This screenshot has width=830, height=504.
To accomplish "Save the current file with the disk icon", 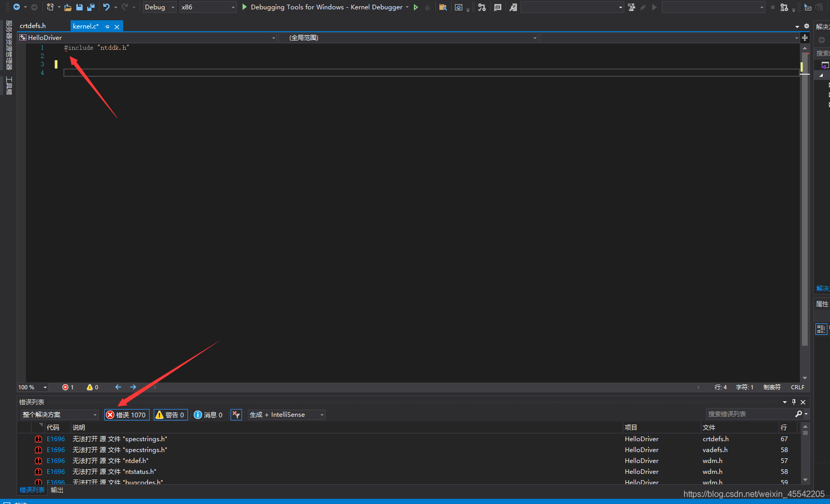I will click(79, 7).
